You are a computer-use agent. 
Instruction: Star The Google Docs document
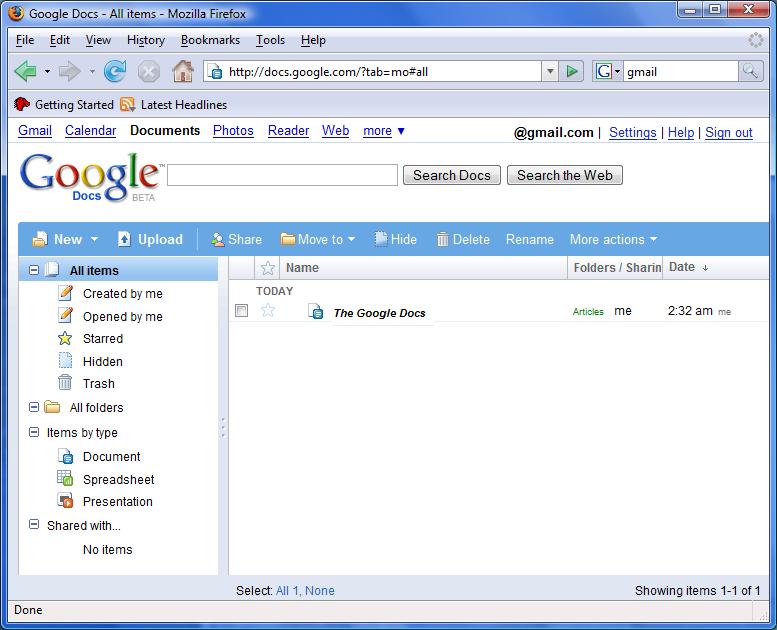tap(268, 311)
